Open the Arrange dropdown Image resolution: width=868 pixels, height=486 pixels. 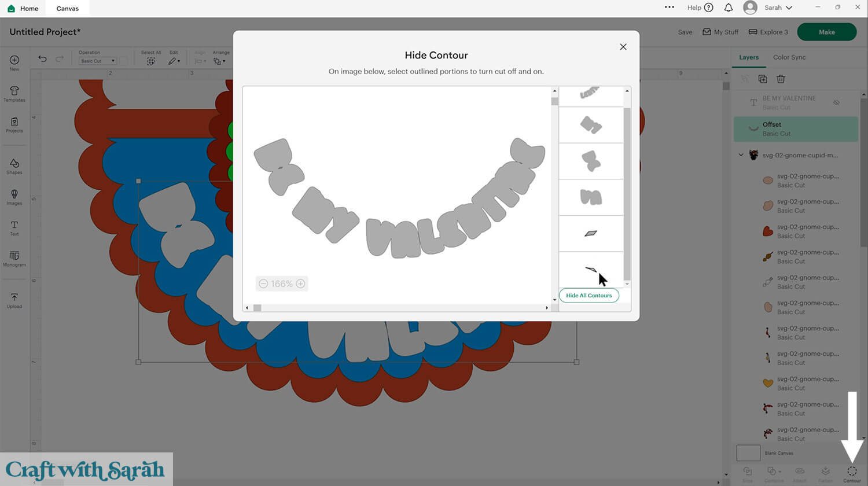[219, 61]
